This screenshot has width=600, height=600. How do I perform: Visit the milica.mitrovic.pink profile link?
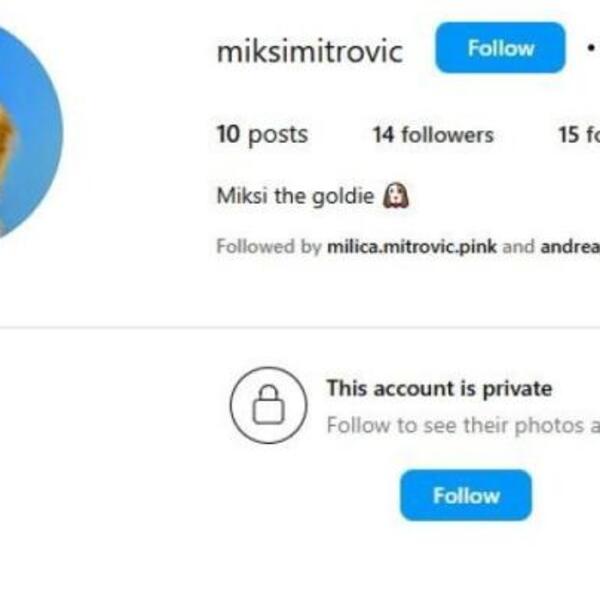(x=411, y=247)
